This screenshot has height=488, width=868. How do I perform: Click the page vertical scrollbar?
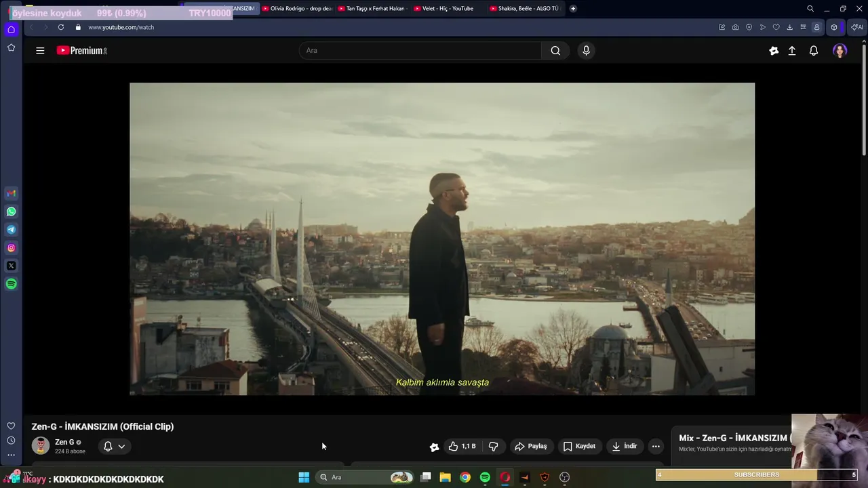[864, 99]
